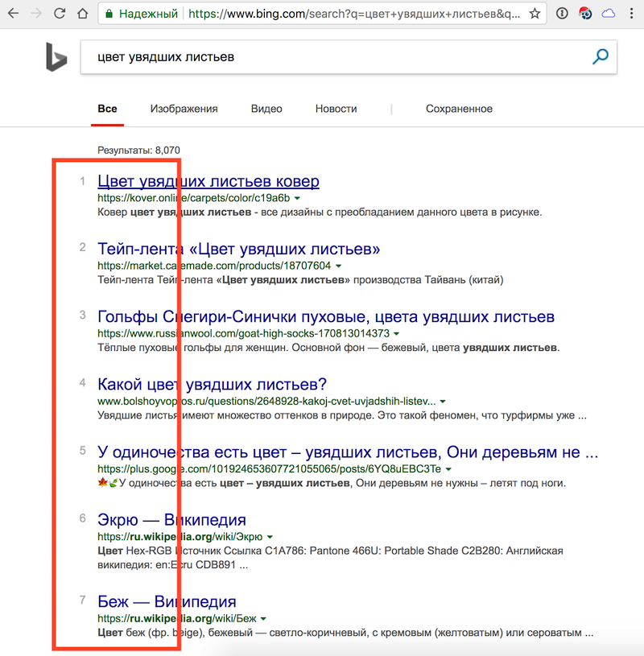Click the bolshoyvopros.ru questions URL text
The height and width of the screenshot is (656, 644).
[266, 401]
